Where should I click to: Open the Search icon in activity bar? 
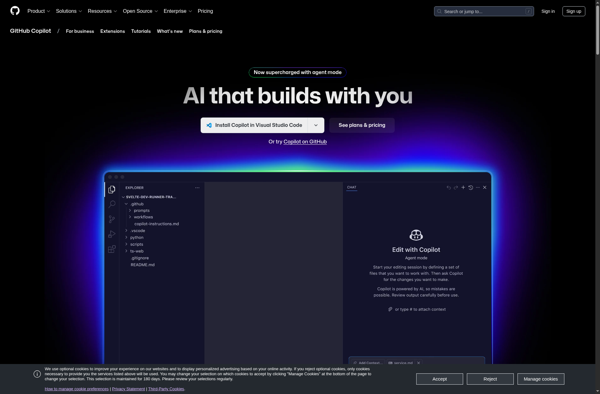(x=112, y=204)
